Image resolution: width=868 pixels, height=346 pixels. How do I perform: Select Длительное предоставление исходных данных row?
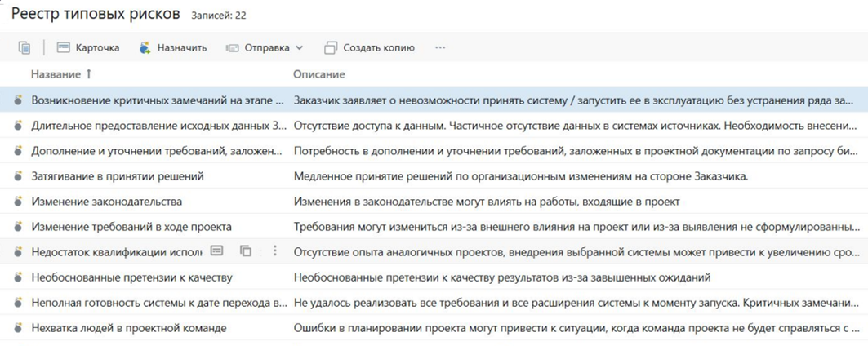tap(159, 126)
